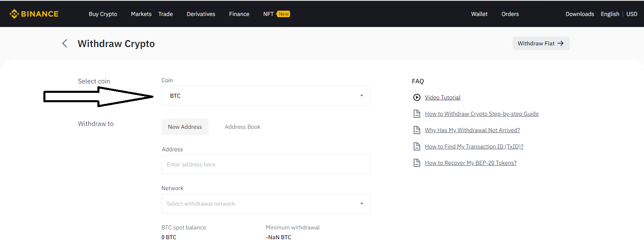Open How to Recover My BEP-20 Tokens link
The image size is (644, 247).
(471, 163)
